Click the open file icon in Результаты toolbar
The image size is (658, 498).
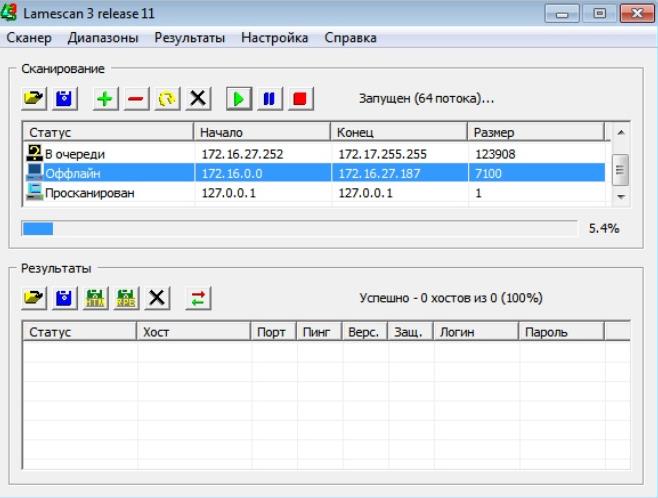point(35,298)
